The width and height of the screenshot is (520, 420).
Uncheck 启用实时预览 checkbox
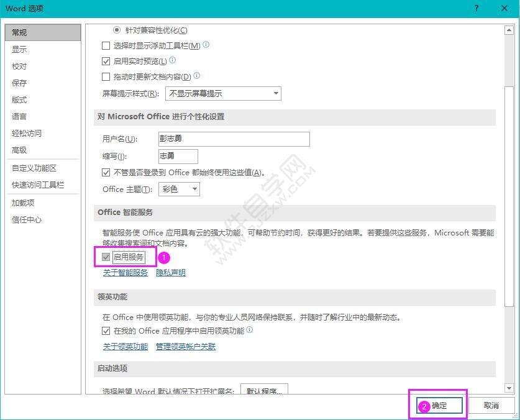(106, 61)
